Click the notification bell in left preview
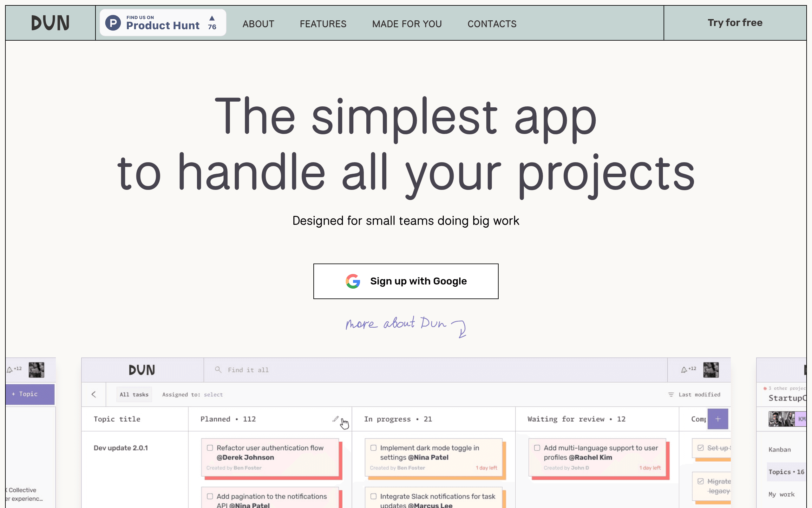This screenshot has width=812, height=508. (x=14, y=370)
